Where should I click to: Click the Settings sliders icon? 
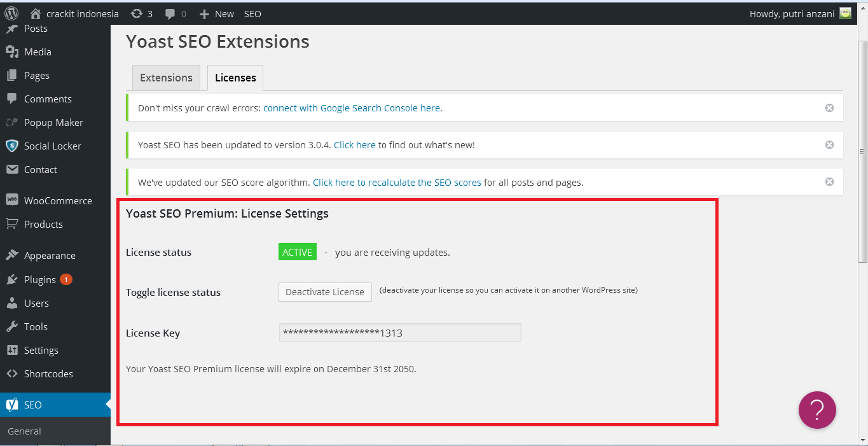(x=11, y=351)
